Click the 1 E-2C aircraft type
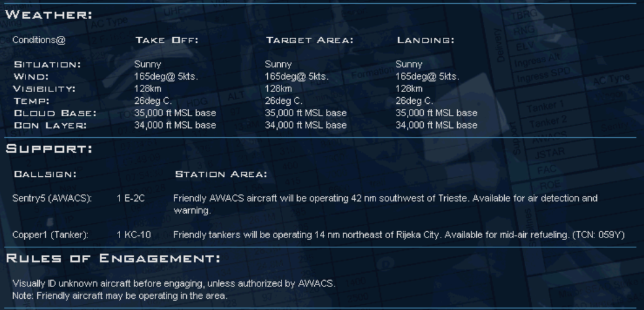Image resolution: width=644 pixels, height=310 pixels. pyautogui.click(x=131, y=198)
